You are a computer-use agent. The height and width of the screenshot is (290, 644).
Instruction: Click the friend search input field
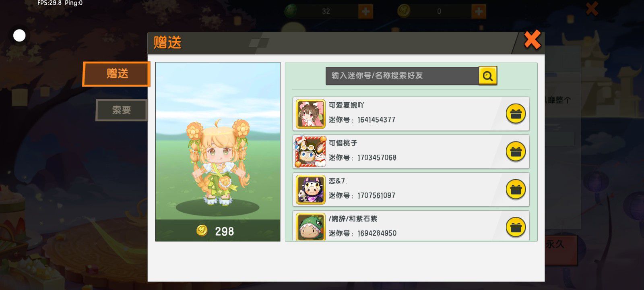402,76
